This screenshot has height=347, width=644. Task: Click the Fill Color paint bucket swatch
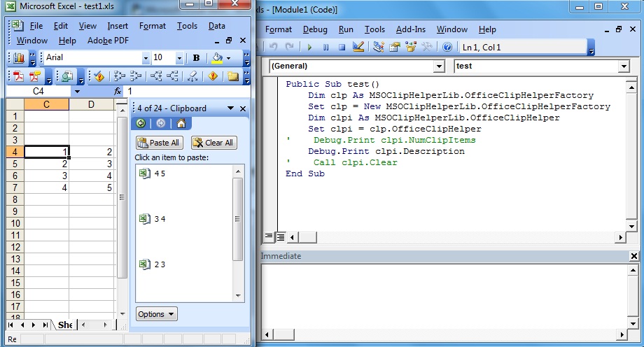pos(218,58)
